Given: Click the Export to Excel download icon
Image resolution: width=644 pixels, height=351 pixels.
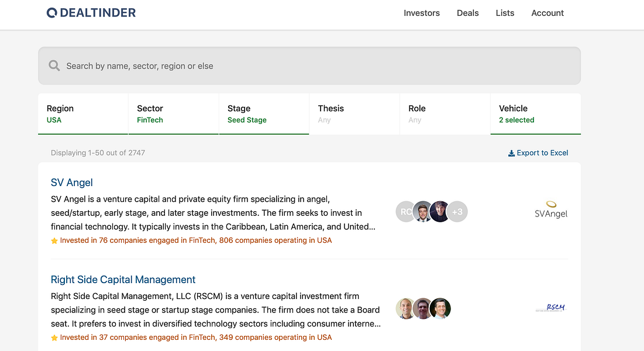Looking at the screenshot, I should point(511,153).
